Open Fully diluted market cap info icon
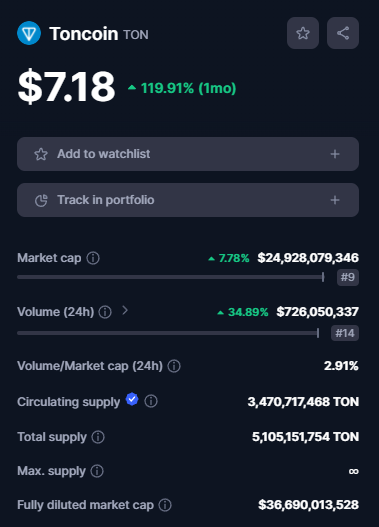This screenshot has width=379, height=527. point(165,505)
